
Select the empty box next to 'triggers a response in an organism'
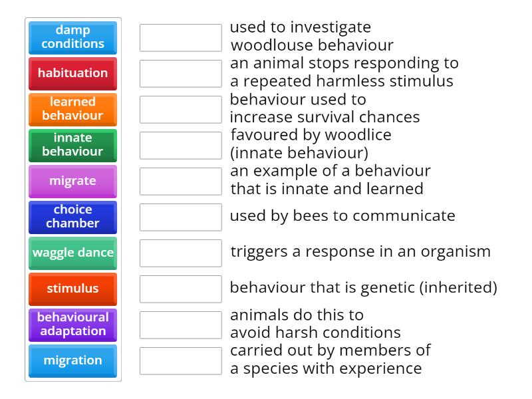click(x=180, y=253)
